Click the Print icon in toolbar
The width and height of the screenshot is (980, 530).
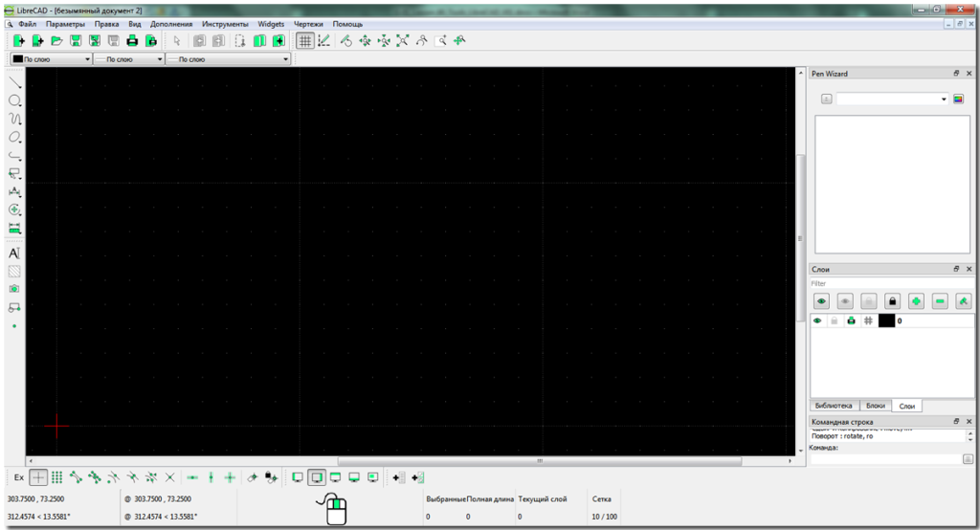132,41
